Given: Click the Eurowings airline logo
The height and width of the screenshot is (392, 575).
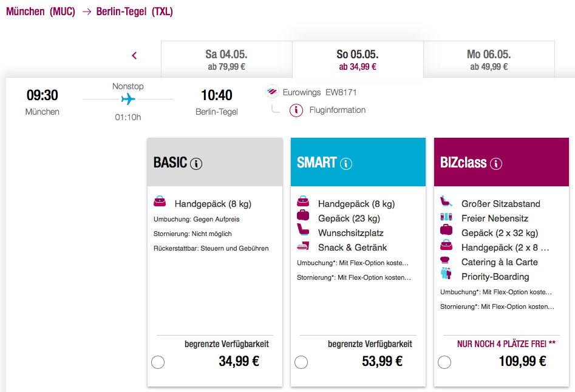Looking at the screenshot, I should coord(272,93).
